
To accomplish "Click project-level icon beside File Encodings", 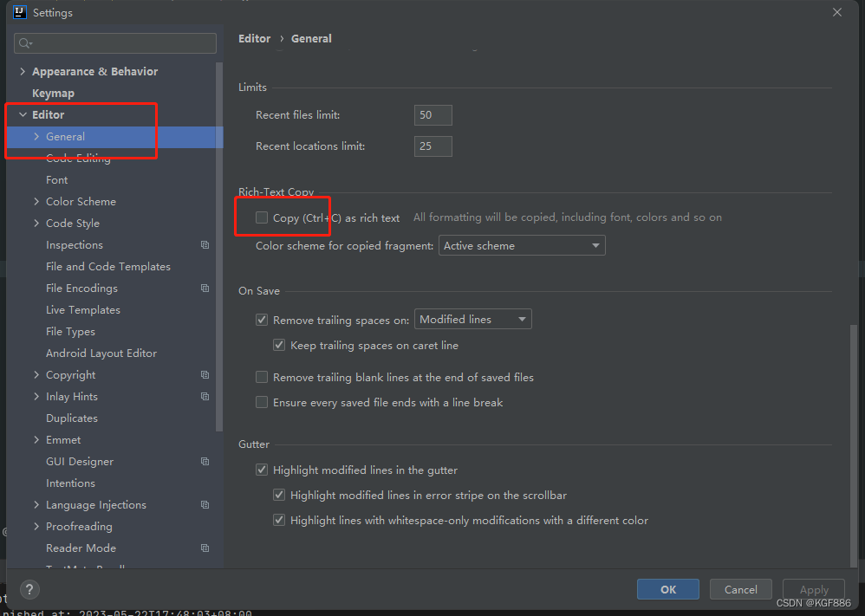I will 205,288.
